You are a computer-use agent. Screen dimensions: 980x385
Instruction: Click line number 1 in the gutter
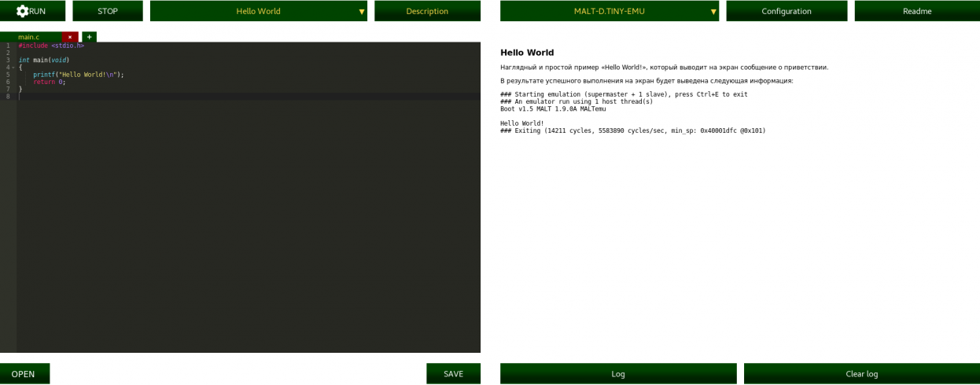(8, 46)
